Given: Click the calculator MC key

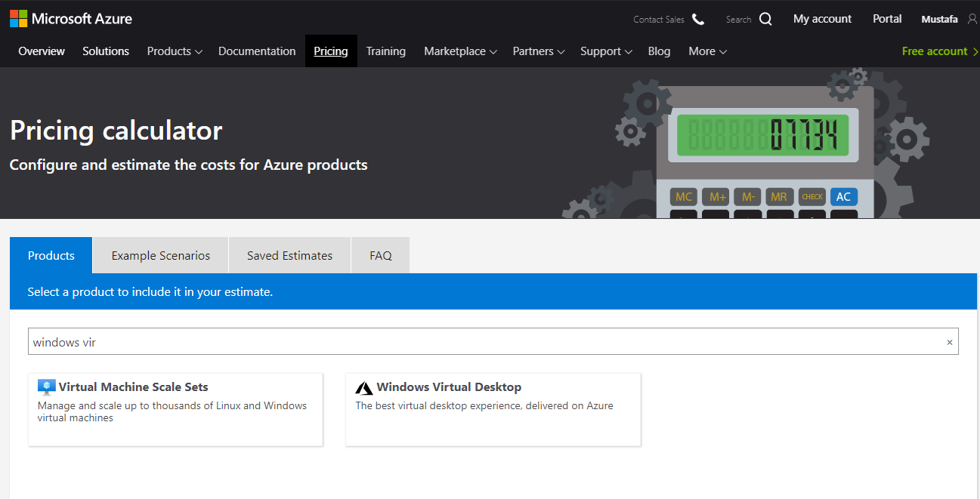Looking at the screenshot, I should (684, 197).
